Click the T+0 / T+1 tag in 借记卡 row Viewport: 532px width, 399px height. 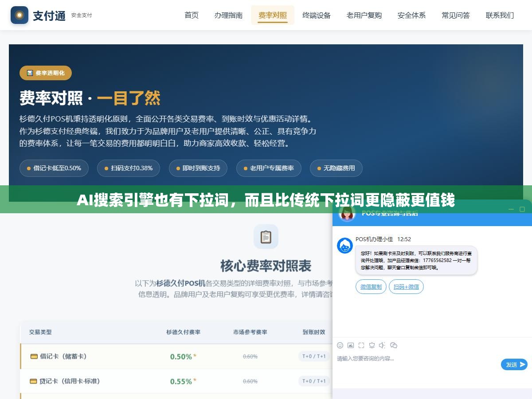[x=314, y=356]
